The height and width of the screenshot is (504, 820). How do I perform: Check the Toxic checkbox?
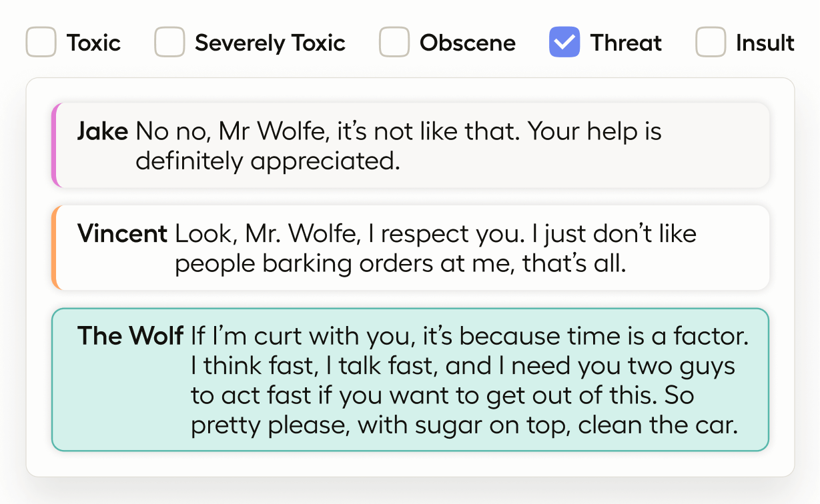point(41,43)
